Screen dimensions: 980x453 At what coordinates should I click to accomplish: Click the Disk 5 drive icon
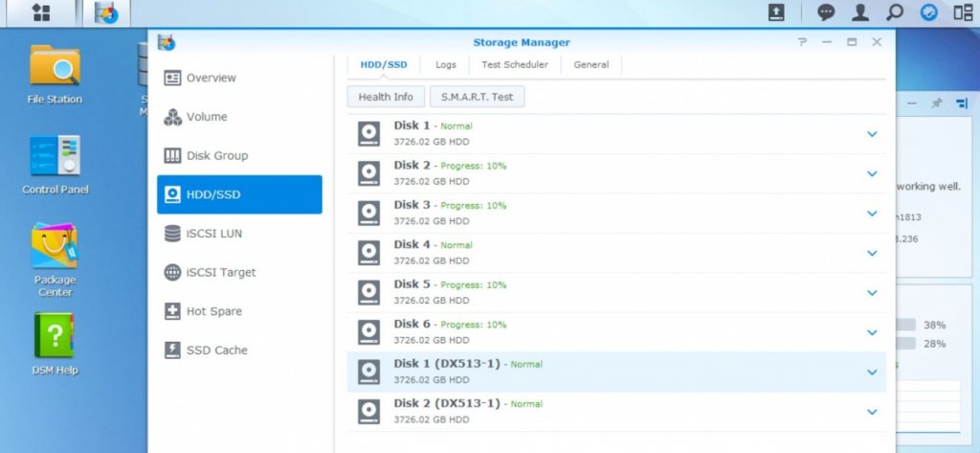click(368, 293)
